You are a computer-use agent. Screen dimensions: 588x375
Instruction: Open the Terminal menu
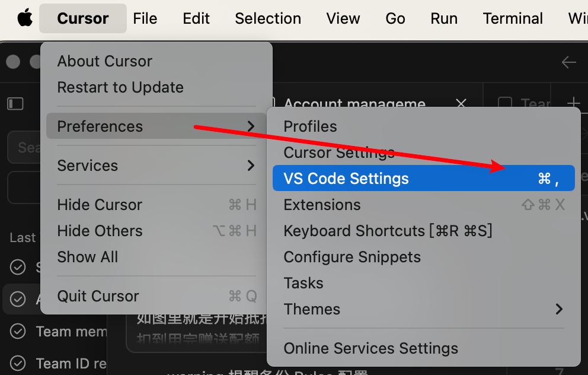(512, 18)
